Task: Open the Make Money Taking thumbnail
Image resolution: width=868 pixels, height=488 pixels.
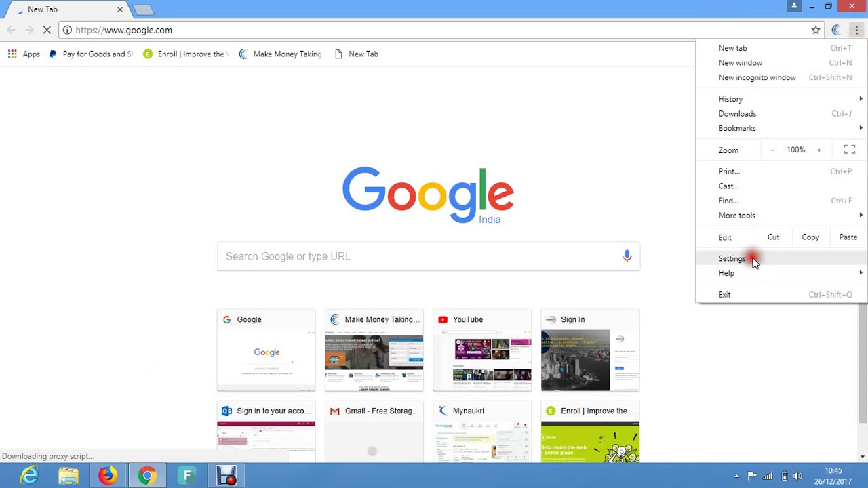Action: (x=374, y=350)
